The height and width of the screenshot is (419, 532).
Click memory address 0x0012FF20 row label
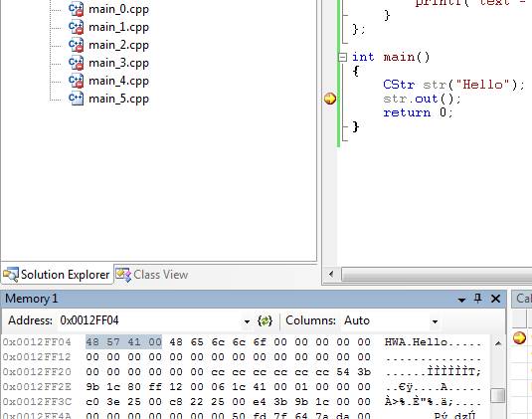pyautogui.click(x=37, y=372)
